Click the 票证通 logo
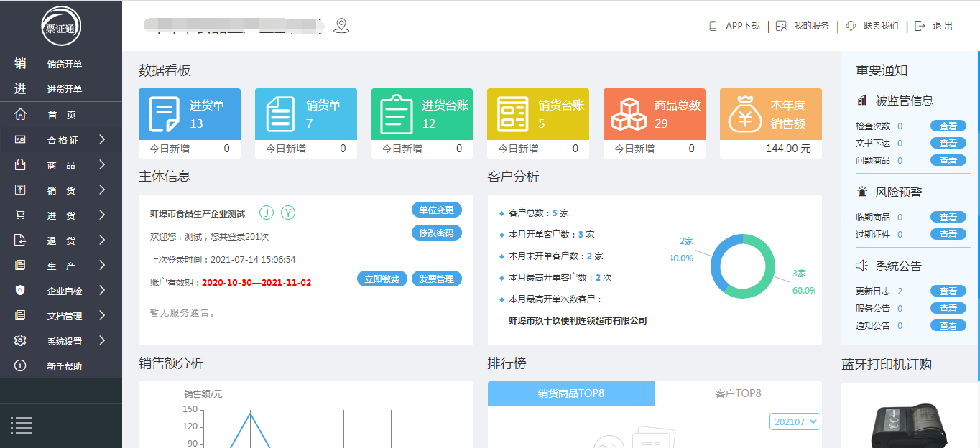The image size is (980, 448). click(x=61, y=26)
